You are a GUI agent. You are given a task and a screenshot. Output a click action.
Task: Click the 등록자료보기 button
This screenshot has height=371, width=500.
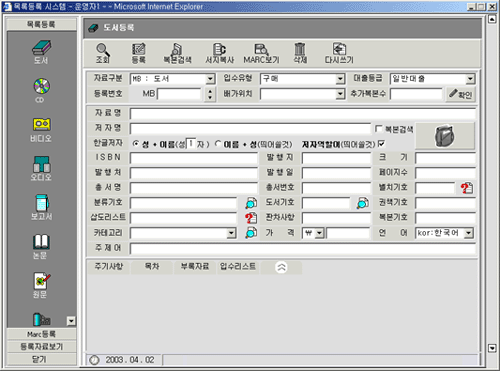pyautogui.click(x=41, y=347)
